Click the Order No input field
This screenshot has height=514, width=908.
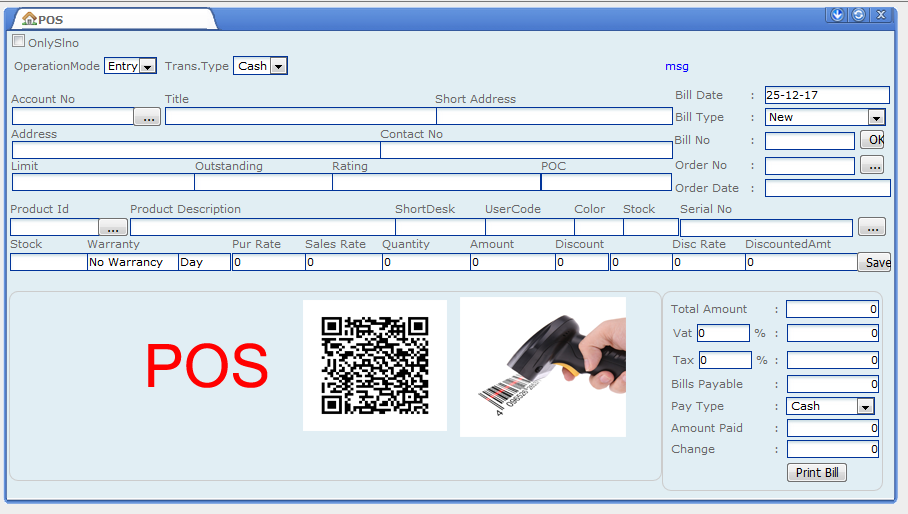point(810,166)
